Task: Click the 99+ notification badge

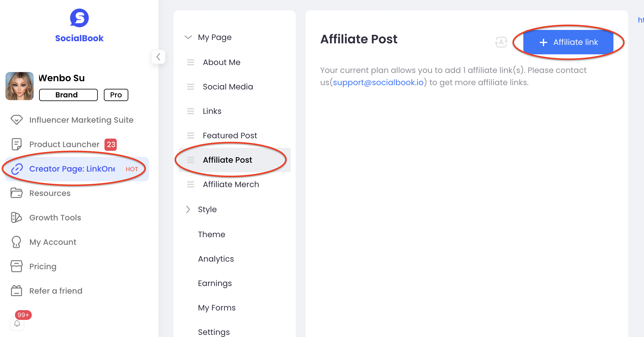Action: click(23, 315)
